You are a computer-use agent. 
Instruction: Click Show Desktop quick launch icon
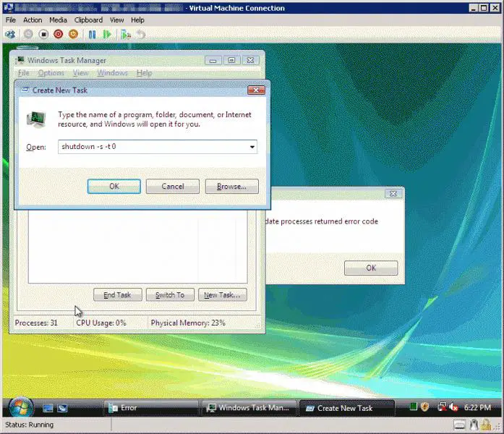point(48,408)
